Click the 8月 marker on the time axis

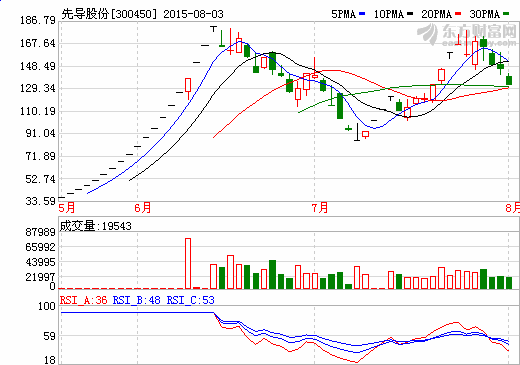[x=512, y=208]
